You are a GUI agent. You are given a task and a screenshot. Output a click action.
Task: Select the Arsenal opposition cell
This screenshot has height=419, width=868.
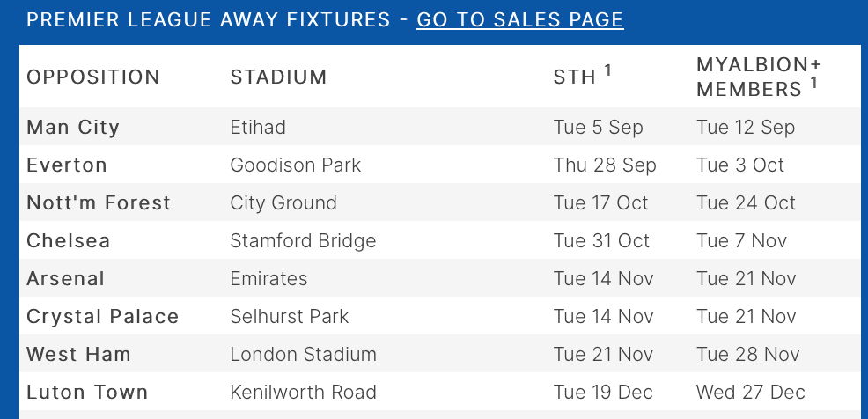click(x=65, y=278)
